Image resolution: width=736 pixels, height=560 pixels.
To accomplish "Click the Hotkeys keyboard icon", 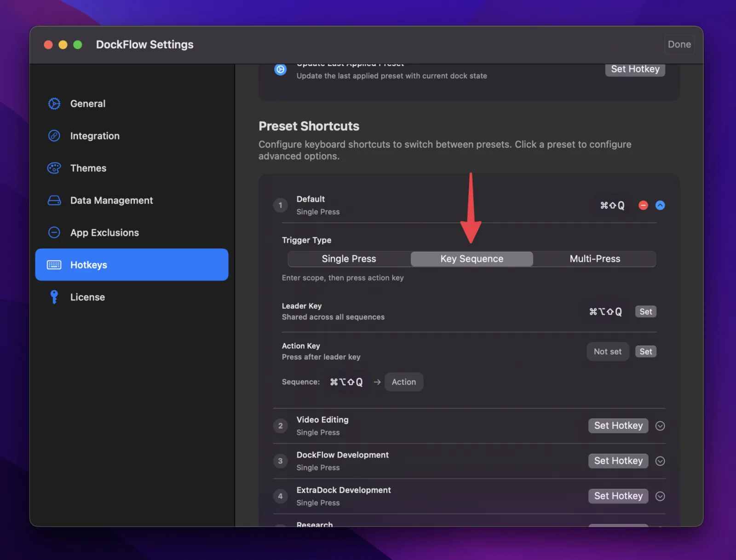I will (x=54, y=265).
